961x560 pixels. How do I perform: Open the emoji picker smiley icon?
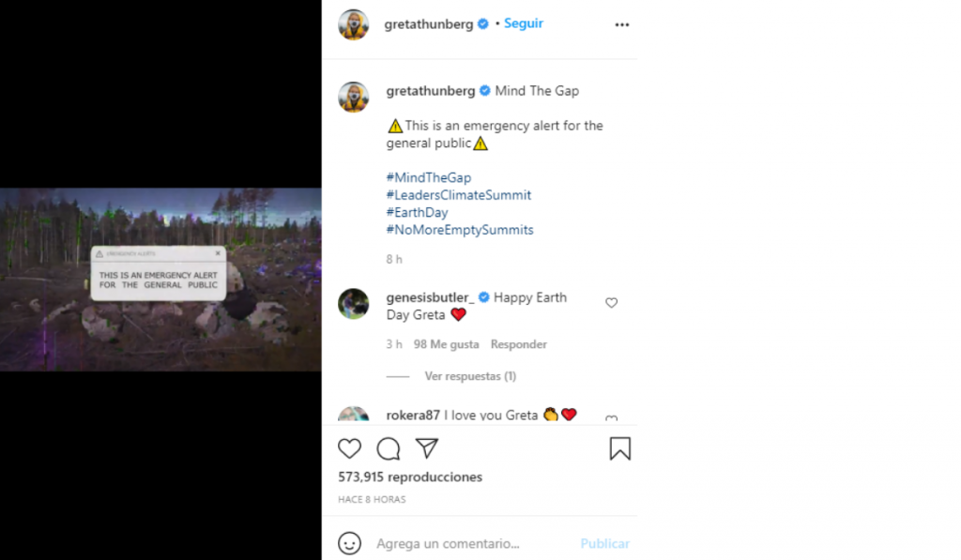click(x=349, y=543)
